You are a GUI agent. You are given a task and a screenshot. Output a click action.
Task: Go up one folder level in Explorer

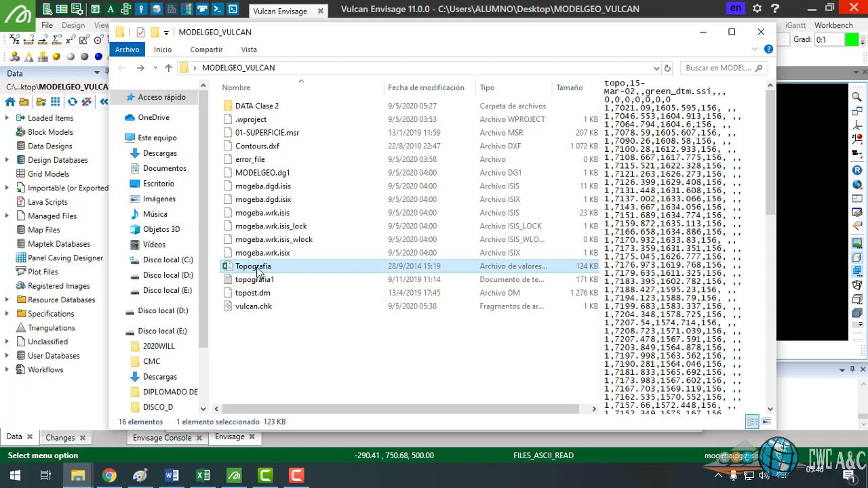point(168,68)
